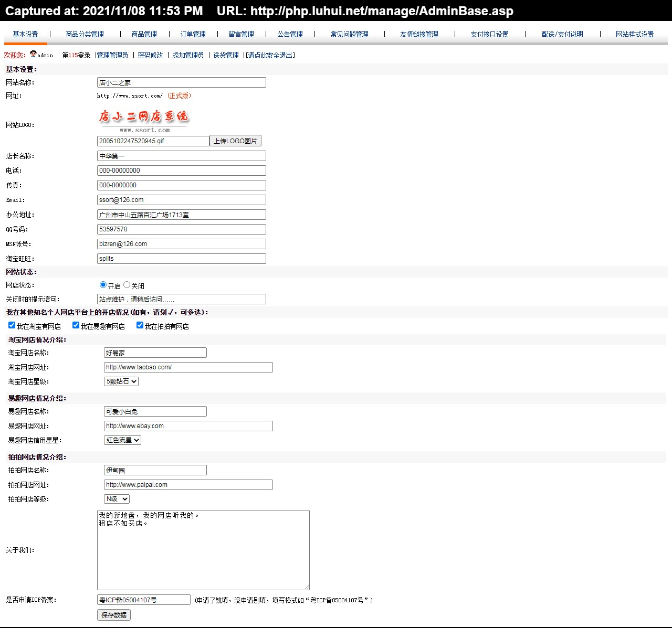Click 请点此安全退出 to log out
This screenshot has width=672, height=628.
point(270,55)
